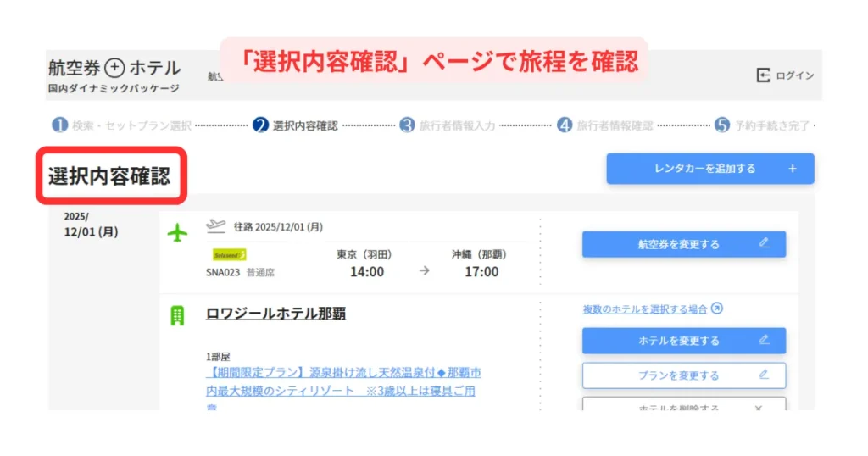Viewport: 868px width, 456px height.
Task: Click the arrow icon beside 複数のホテルを選択する場合
Action: pos(717,309)
